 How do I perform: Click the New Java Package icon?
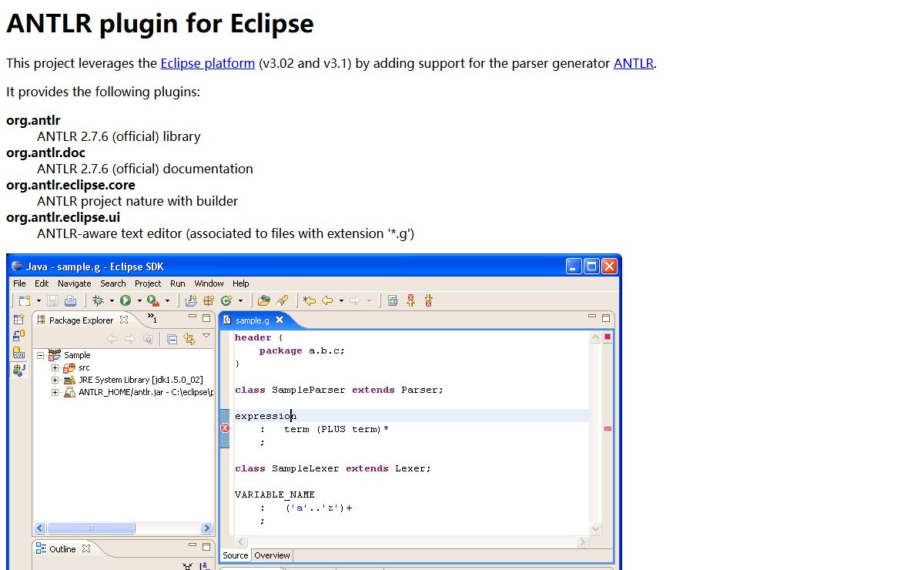[209, 300]
